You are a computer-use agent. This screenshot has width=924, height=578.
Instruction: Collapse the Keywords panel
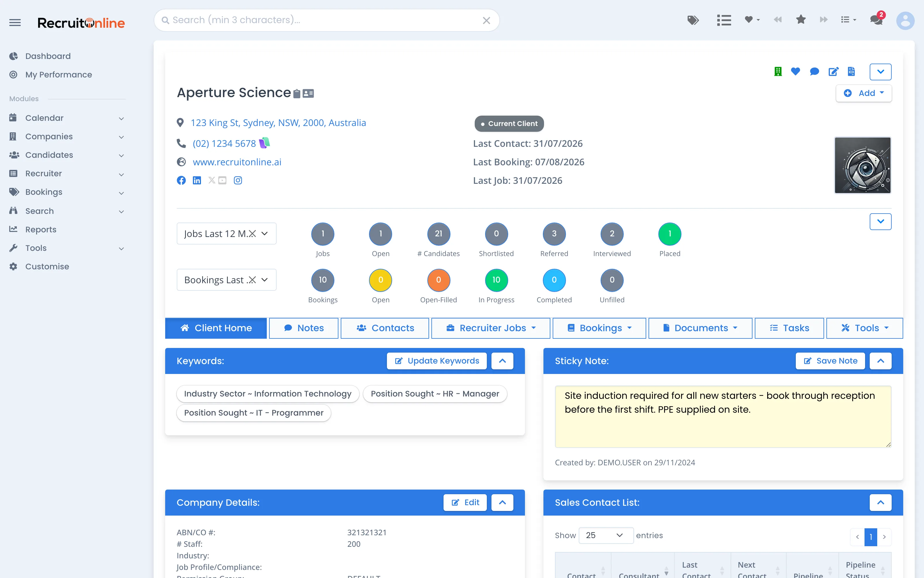coord(502,361)
